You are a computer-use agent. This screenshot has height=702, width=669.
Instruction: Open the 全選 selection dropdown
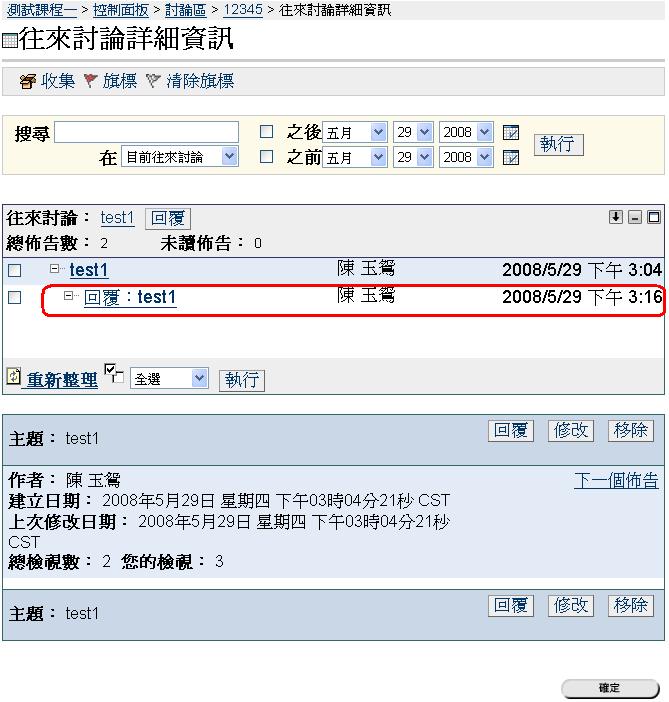point(169,379)
